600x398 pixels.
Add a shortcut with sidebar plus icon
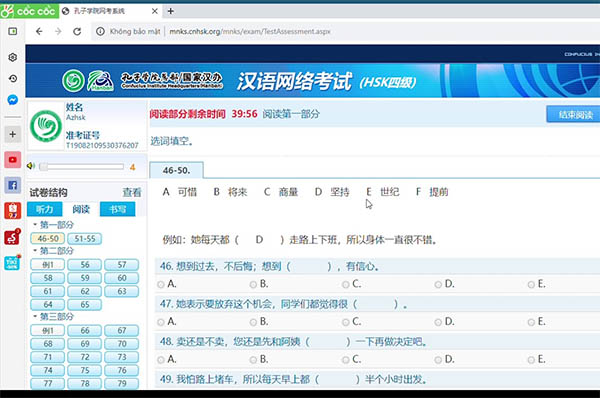(13, 134)
